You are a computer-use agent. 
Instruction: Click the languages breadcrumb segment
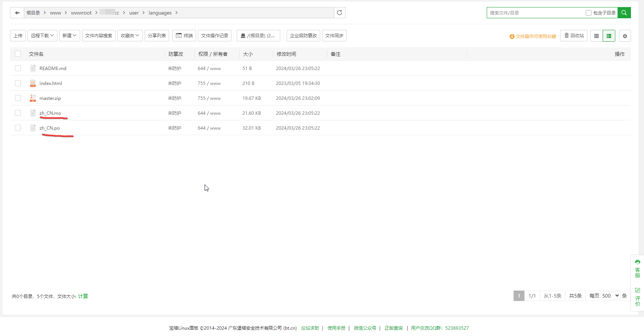point(160,13)
